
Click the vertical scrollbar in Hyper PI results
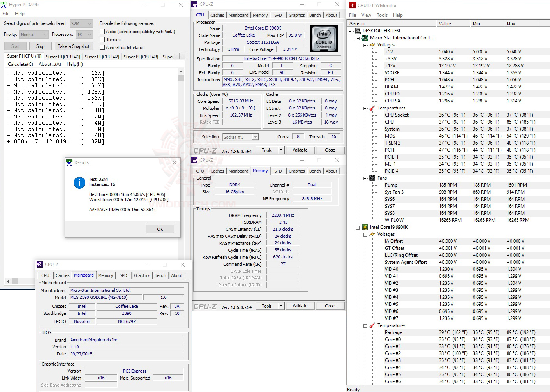click(x=181, y=78)
